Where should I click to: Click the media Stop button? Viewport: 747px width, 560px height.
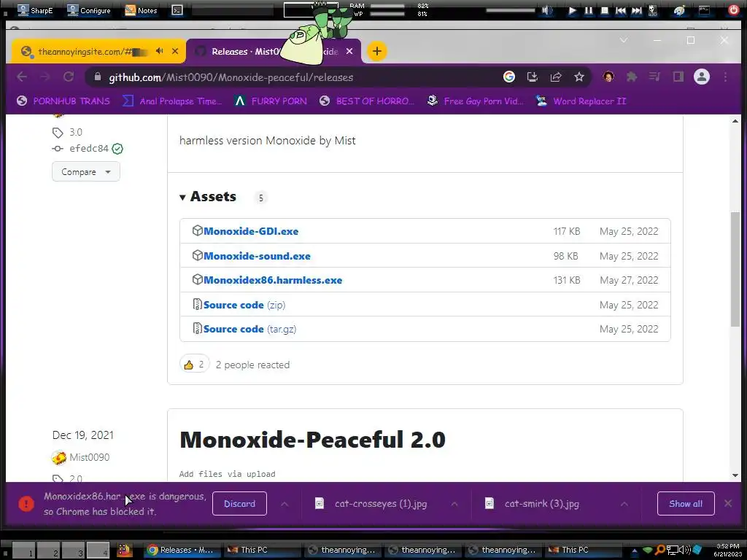point(605,10)
